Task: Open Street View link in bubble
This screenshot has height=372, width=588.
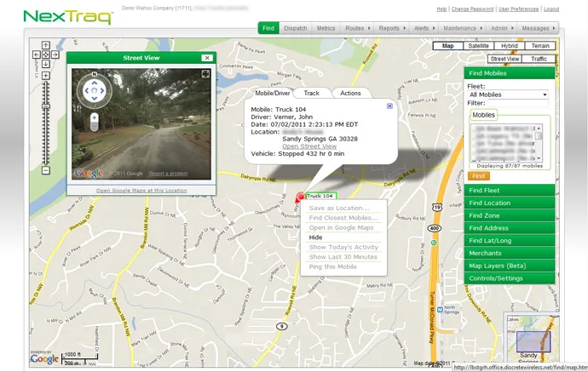Action: tap(309, 146)
